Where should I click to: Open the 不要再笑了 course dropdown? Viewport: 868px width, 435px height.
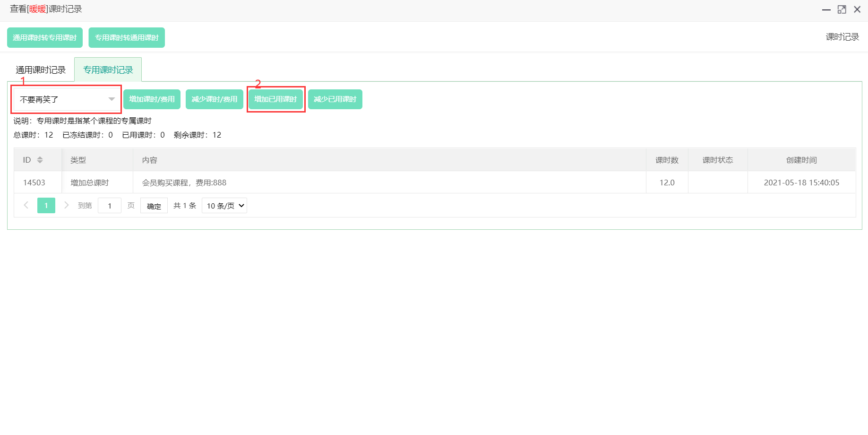pyautogui.click(x=67, y=99)
